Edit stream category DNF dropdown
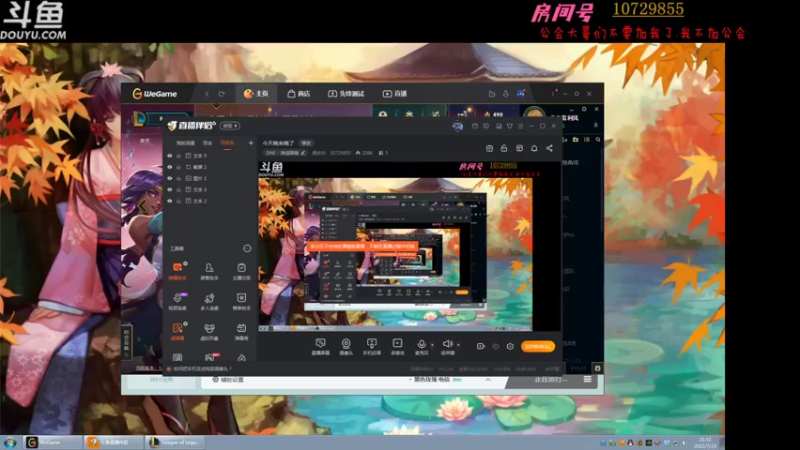The height and width of the screenshot is (450, 800). tap(286, 153)
